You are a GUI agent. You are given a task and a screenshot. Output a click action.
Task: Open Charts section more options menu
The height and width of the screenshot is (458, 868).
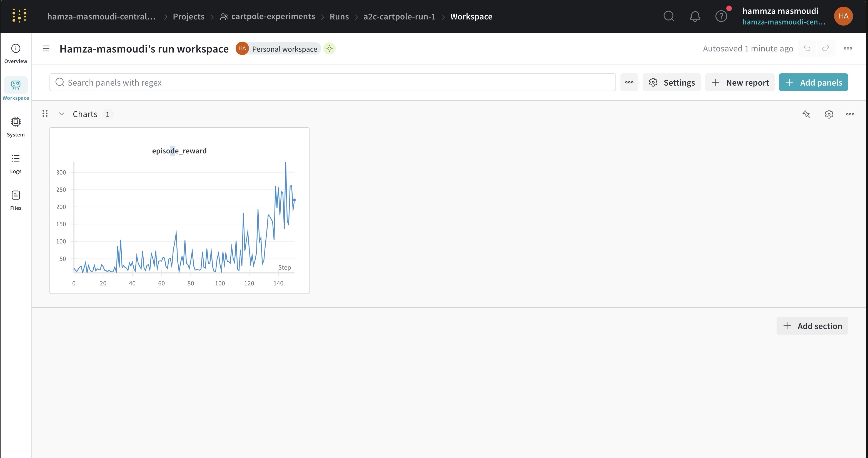(x=850, y=114)
